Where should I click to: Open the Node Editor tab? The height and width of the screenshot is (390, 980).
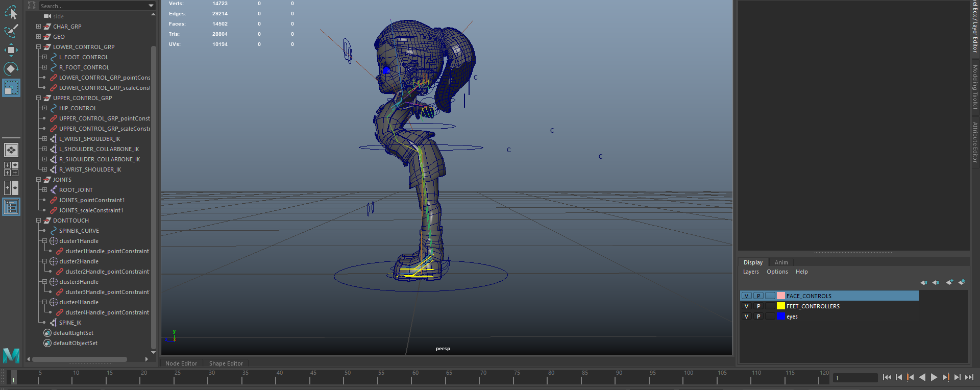click(x=181, y=363)
